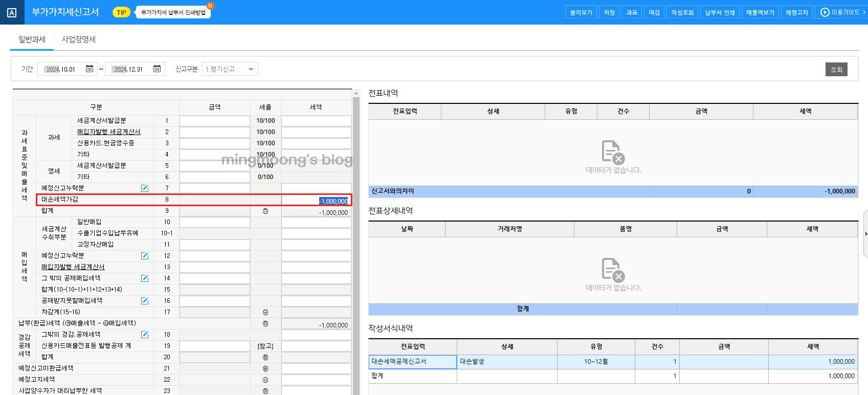Click the 신용카드매출전표등 발행공제 계 label
Image resolution: width=868 pixels, height=395 pixels.
86,346
